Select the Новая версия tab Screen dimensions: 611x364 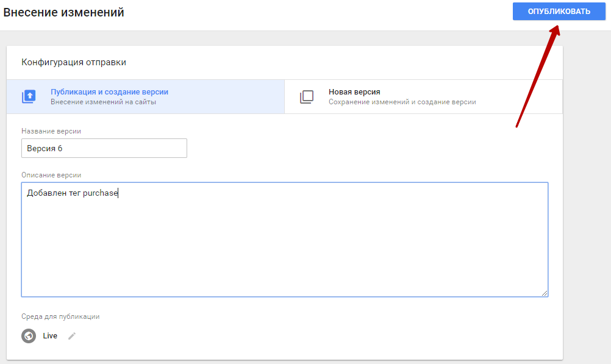tap(424, 97)
